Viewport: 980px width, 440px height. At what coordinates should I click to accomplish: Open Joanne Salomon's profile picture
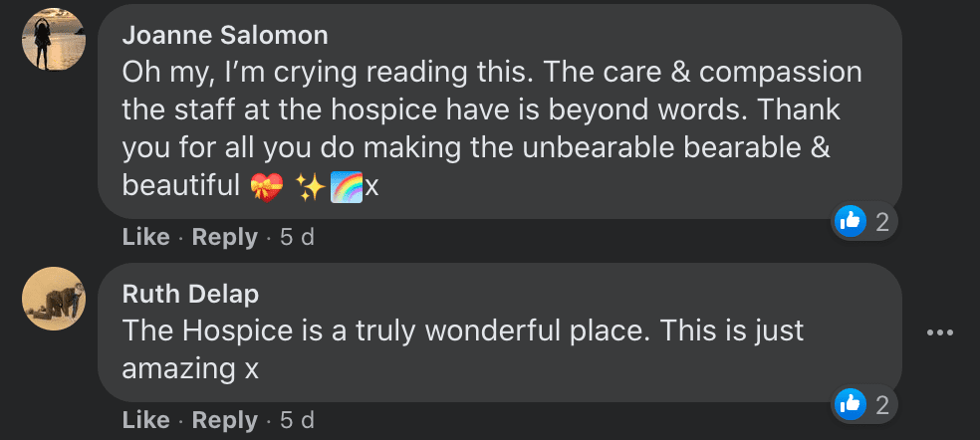pos(54,40)
